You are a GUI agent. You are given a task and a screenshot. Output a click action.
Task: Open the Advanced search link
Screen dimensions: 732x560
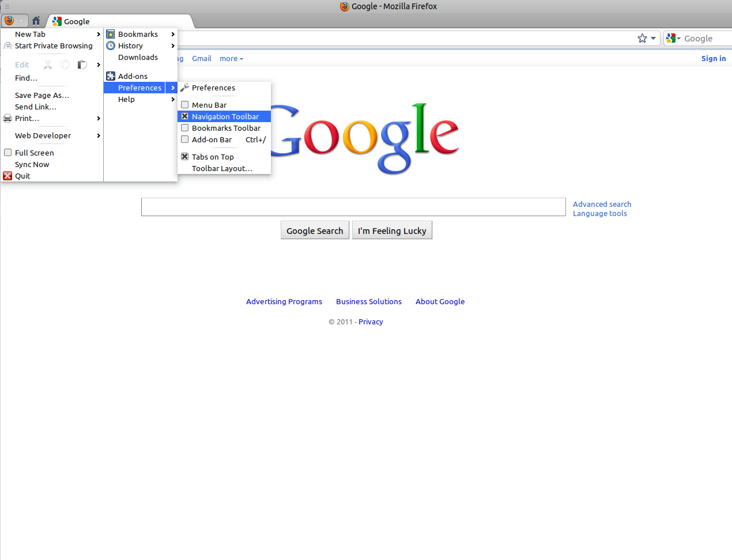coord(602,205)
